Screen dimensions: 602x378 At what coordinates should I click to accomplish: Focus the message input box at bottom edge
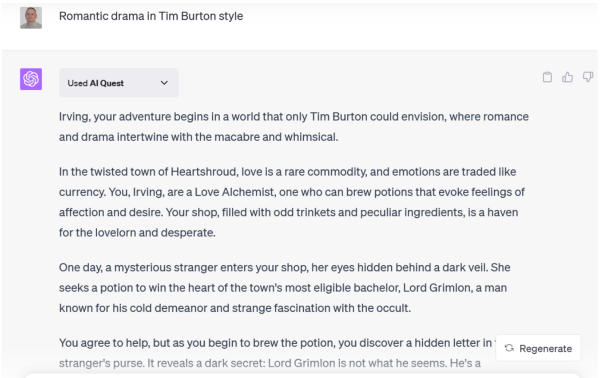302,375
